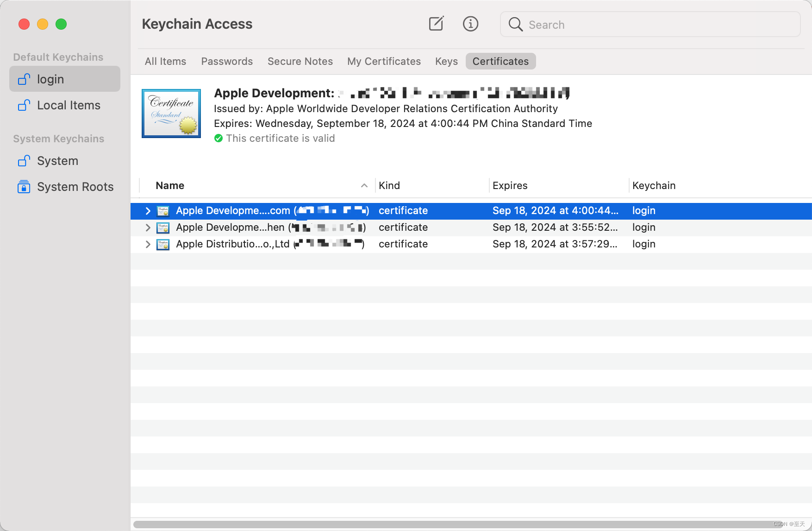Click the 'Sep 18, 2024 at 3:57:29...' expiry cell
Viewport: 812px width, 531px height.
555,244
